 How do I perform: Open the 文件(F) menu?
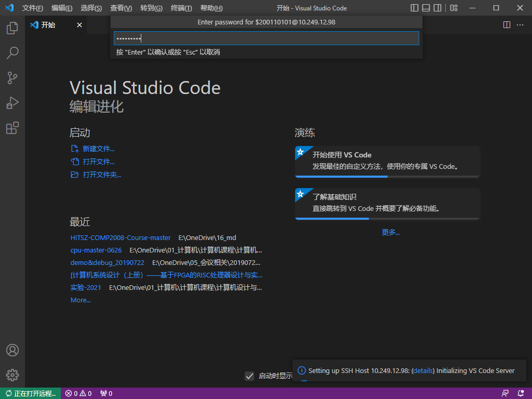33,8
